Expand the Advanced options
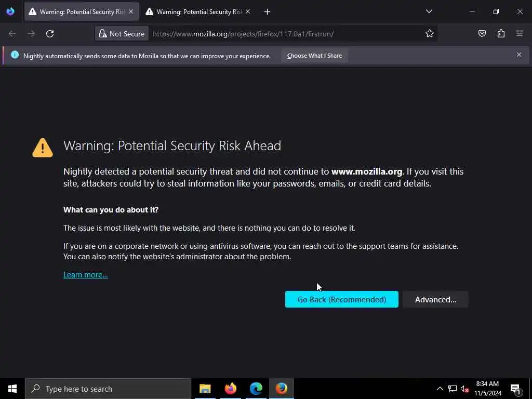This screenshot has width=532, height=399. click(436, 299)
